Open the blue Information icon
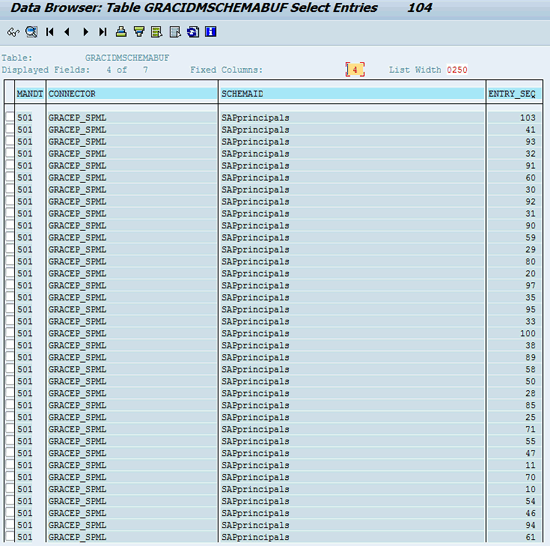 (x=210, y=32)
